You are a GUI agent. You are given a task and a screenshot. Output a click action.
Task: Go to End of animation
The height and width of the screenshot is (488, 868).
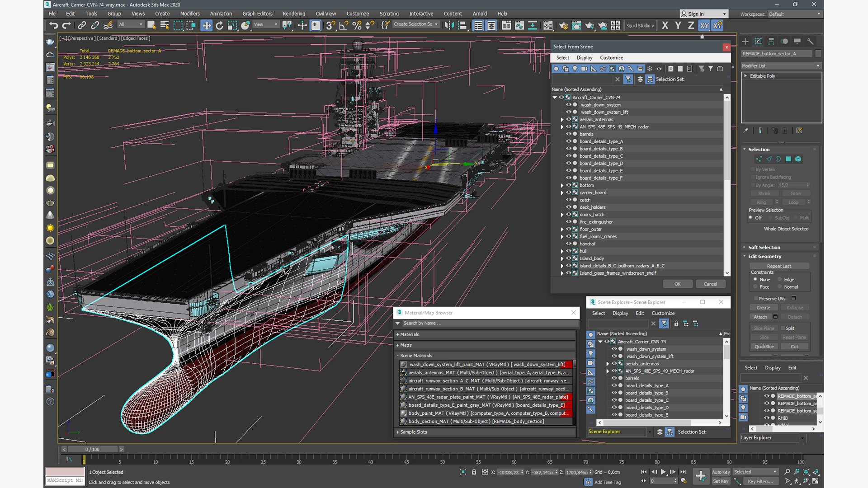[x=683, y=472]
